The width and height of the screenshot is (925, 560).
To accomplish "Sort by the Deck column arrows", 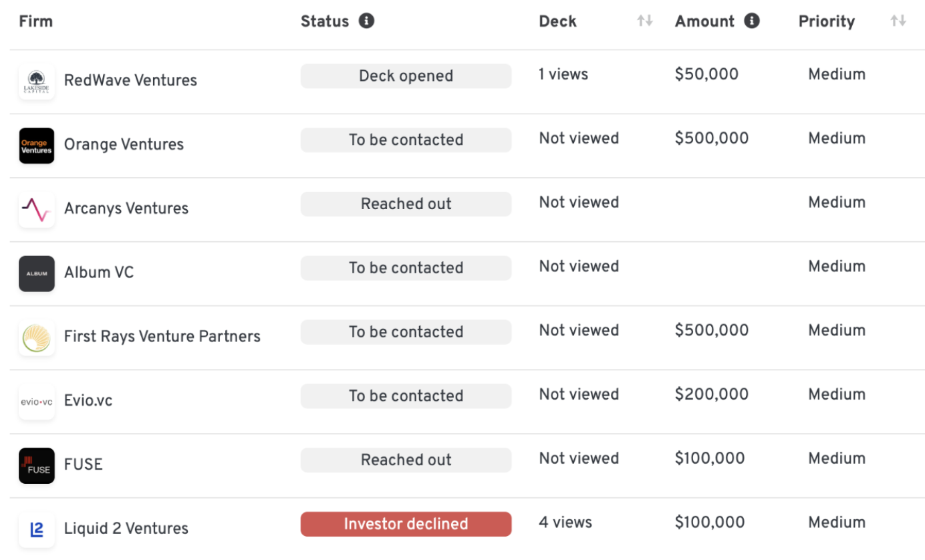I will coord(645,21).
